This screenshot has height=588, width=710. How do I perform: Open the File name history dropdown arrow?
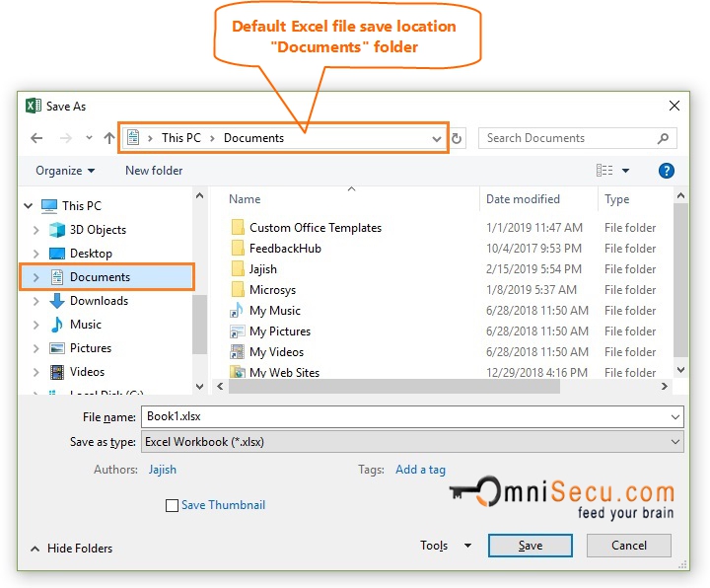[675, 417]
